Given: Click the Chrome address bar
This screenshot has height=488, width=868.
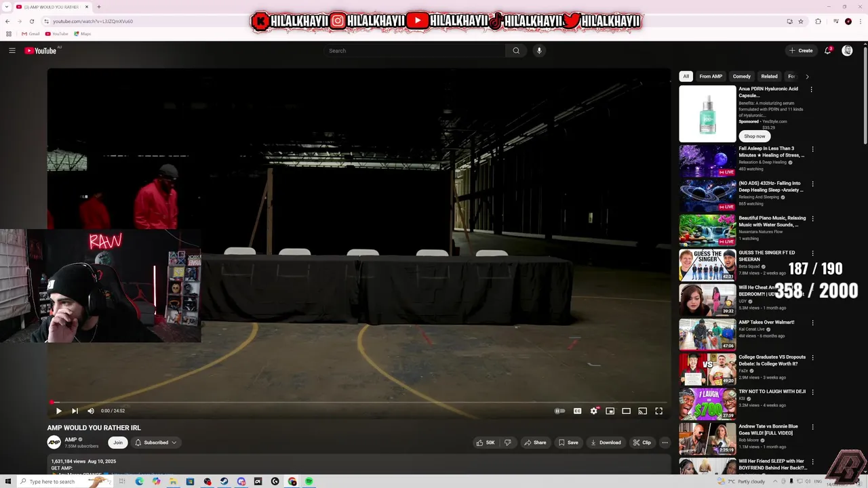Looking at the screenshot, I should (414, 22).
